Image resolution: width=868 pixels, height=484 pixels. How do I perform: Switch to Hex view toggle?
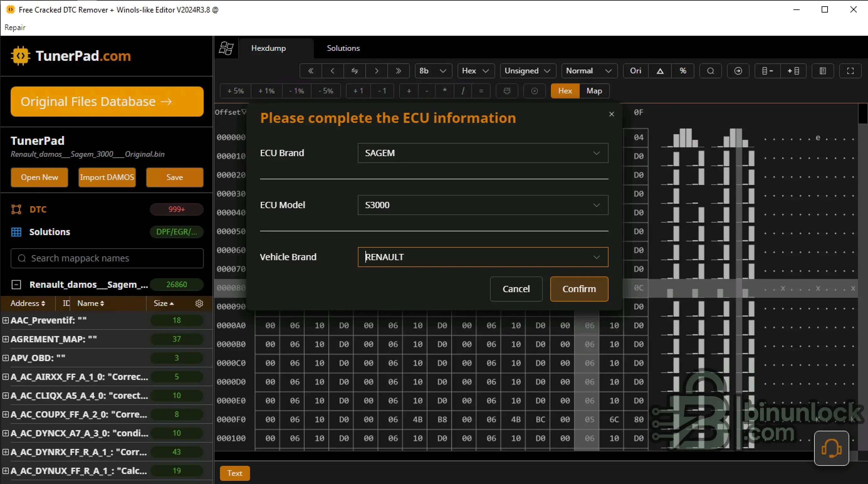coord(565,91)
